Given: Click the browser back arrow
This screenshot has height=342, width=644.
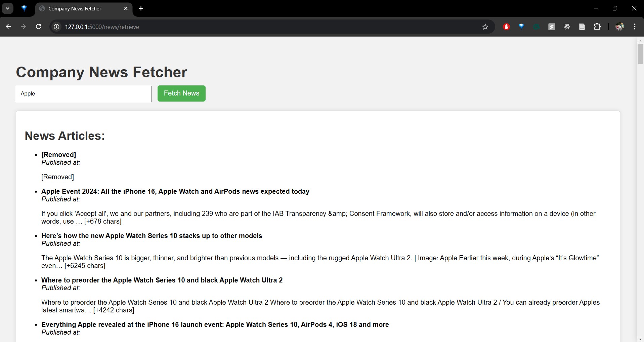Looking at the screenshot, I should [x=8, y=27].
